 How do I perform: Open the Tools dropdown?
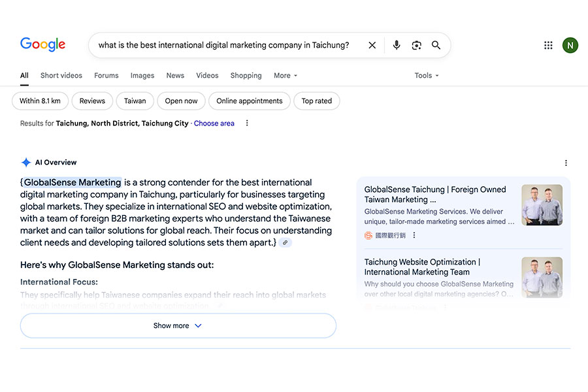coord(426,76)
